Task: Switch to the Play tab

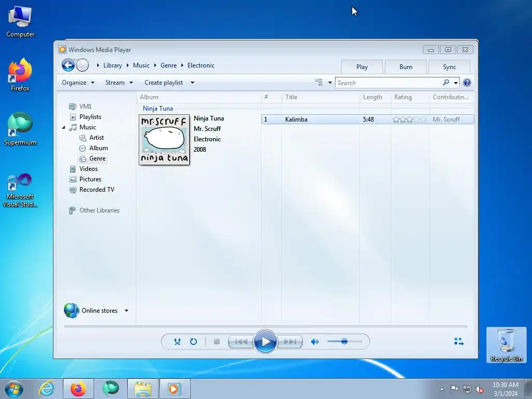Action: (362, 67)
